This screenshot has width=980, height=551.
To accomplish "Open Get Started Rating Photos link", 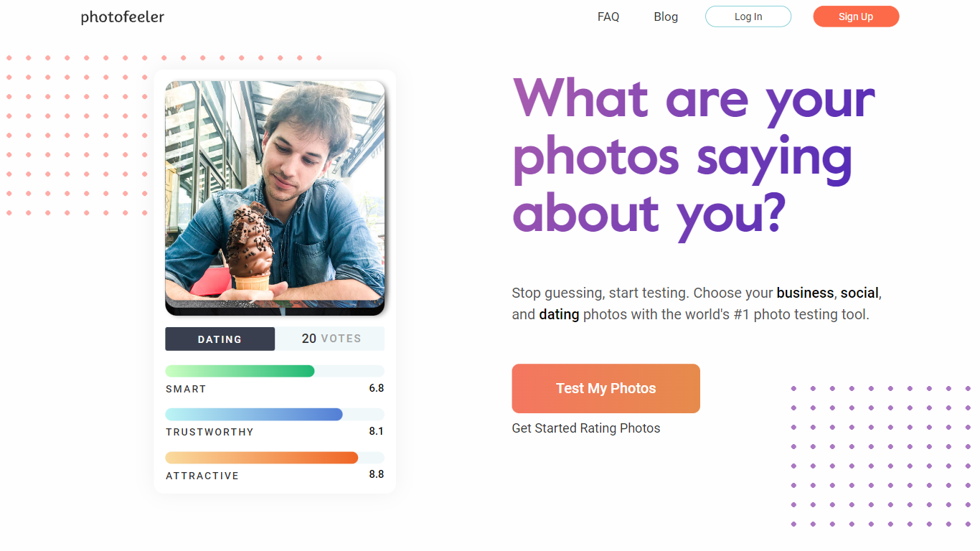I will click(x=585, y=428).
